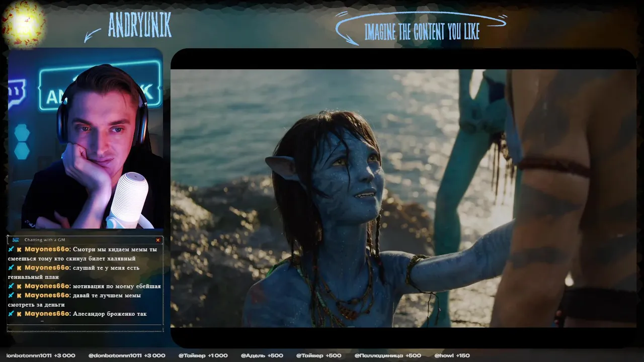Screen dimensions: 644x362
Task: Click ticker entry '@Палладиница +500'
Action: tap(388, 355)
